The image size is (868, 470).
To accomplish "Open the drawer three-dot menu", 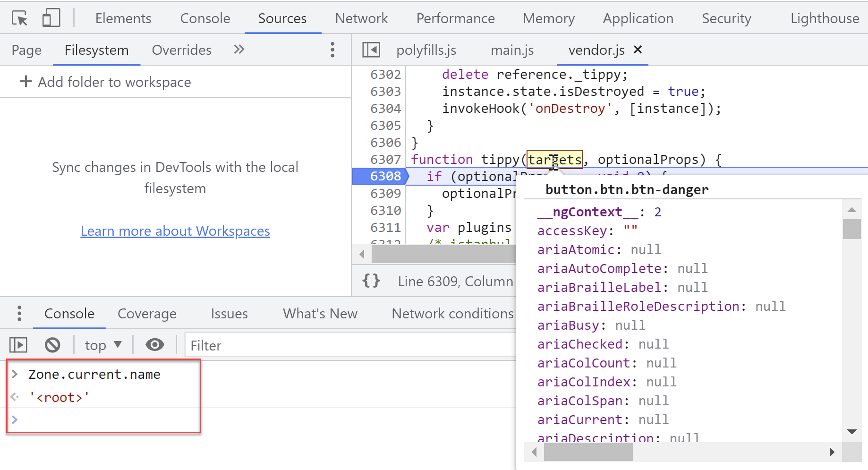I will point(19,313).
